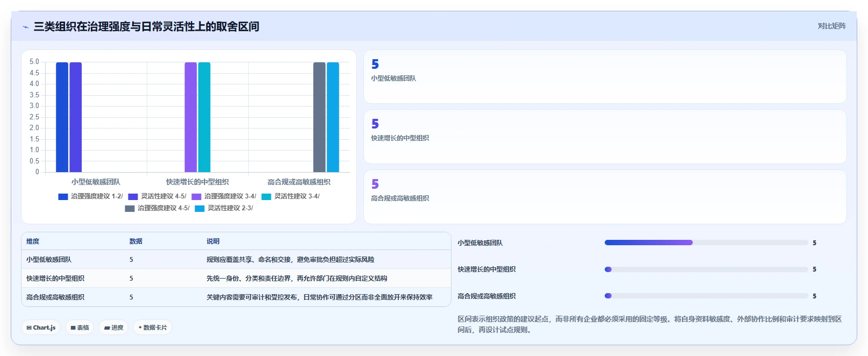Toggle the 治理强度建议 3-4/ legend entry

[224, 196]
